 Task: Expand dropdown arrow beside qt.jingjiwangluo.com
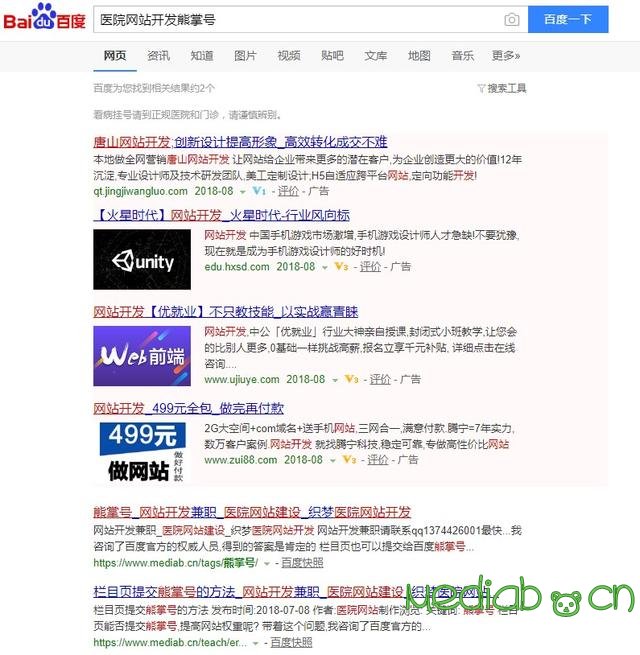click(x=243, y=192)
